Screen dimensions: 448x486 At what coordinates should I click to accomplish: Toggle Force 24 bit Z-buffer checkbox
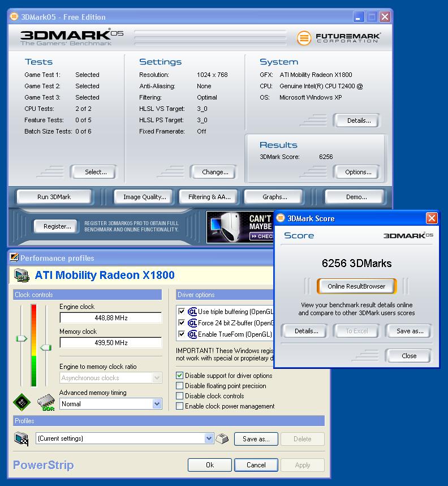pos(182,322)
